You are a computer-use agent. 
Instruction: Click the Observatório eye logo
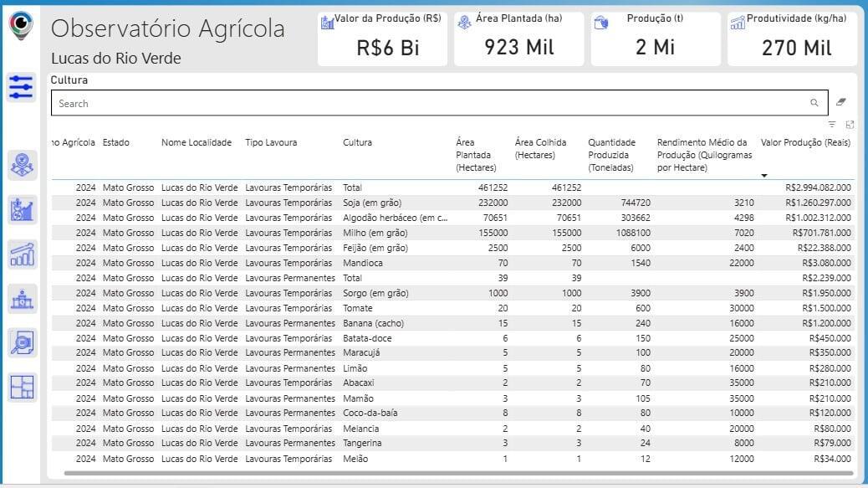tap(21, 25)
